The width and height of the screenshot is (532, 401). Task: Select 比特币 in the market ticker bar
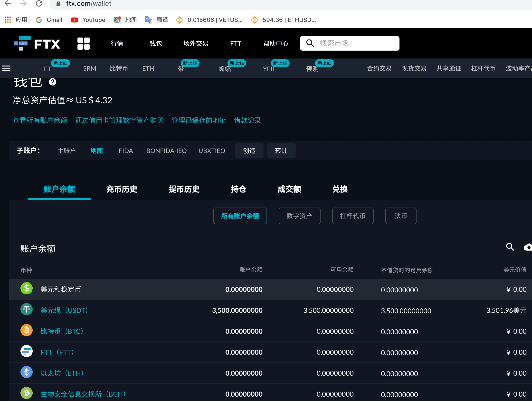119,68
